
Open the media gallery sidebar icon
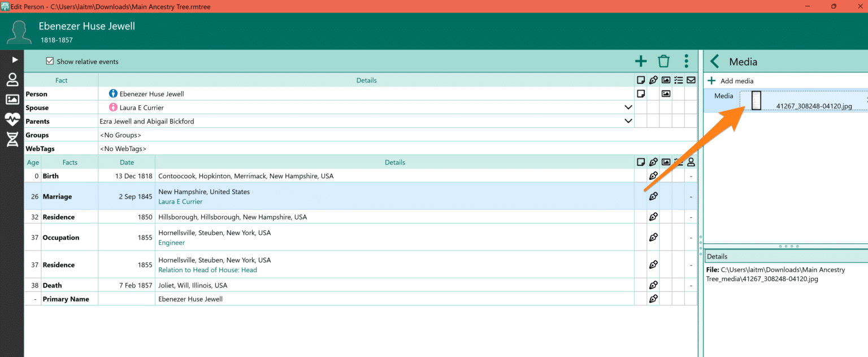coord(12,100)
